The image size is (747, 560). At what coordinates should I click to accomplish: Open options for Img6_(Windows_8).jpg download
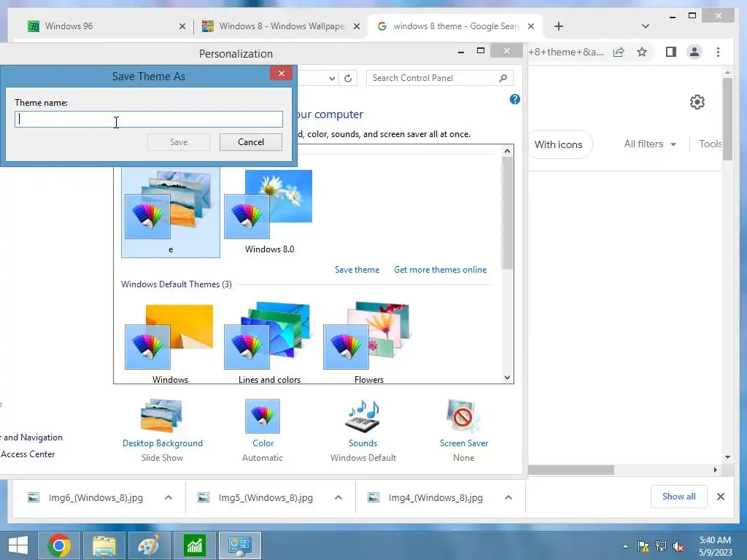[169, 497]
